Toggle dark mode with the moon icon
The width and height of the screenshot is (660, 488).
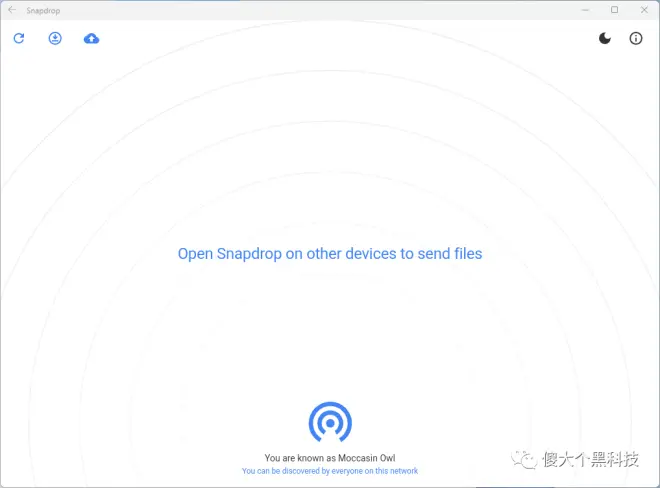tap(605, 38)
